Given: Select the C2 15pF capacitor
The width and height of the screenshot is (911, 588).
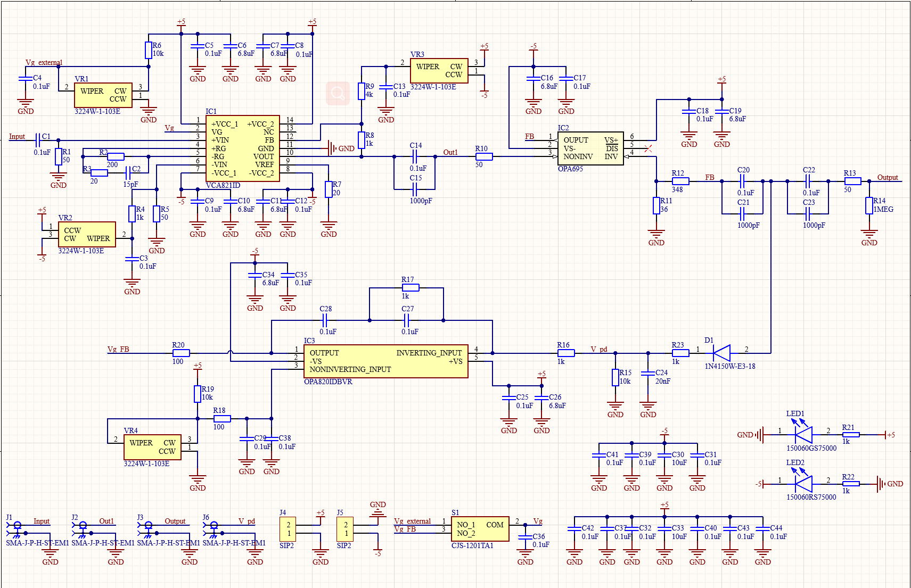Looking at the screenshot, I should 128,173.
